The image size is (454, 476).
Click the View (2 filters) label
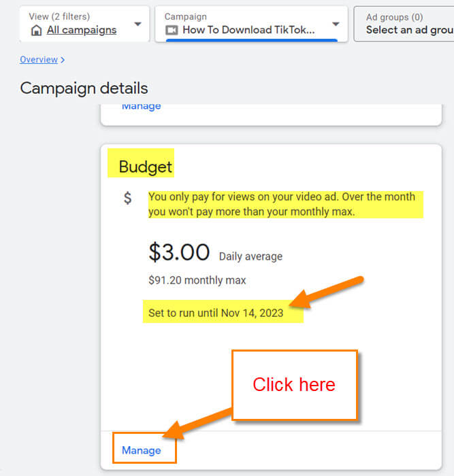pos(59,16)
